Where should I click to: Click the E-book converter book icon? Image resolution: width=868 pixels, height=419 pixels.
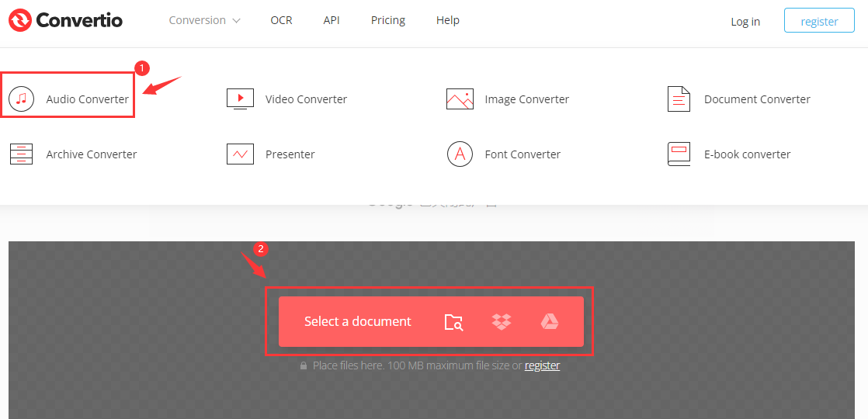point(679,154)
